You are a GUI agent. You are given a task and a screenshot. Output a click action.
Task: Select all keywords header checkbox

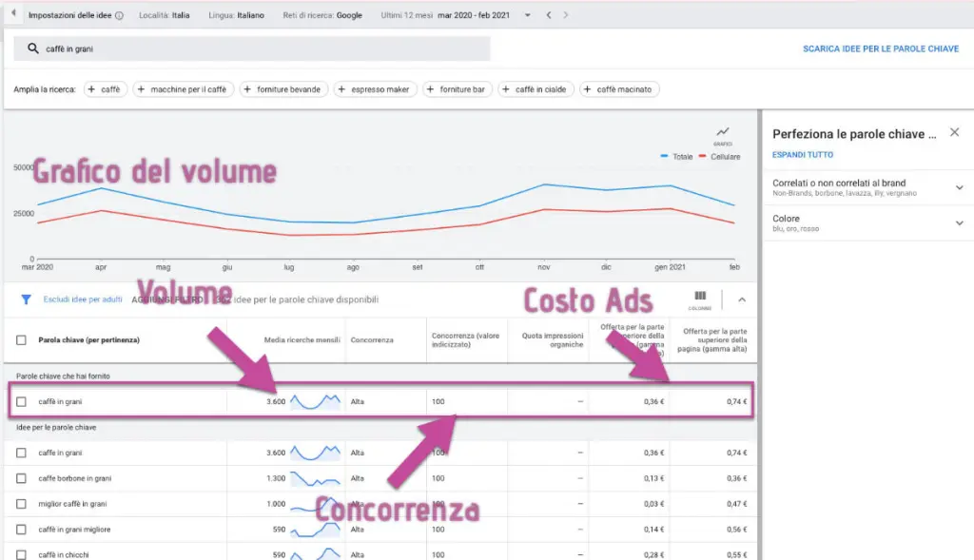21,340
